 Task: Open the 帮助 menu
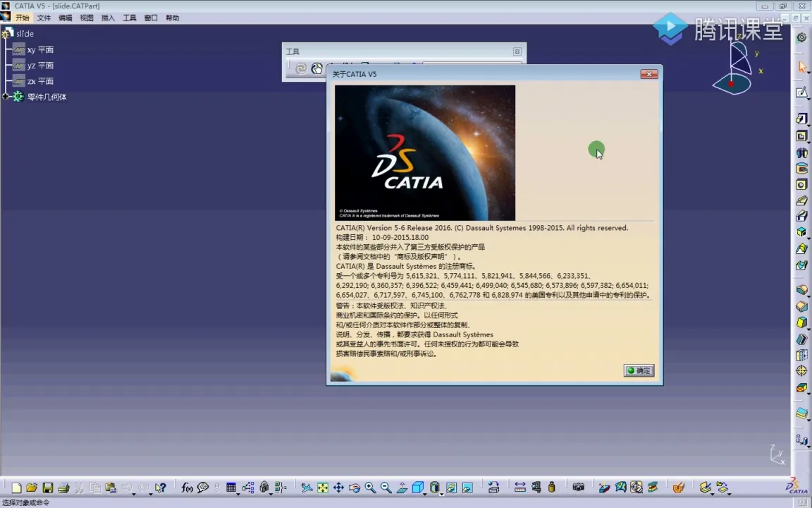[x=173, y=18]
